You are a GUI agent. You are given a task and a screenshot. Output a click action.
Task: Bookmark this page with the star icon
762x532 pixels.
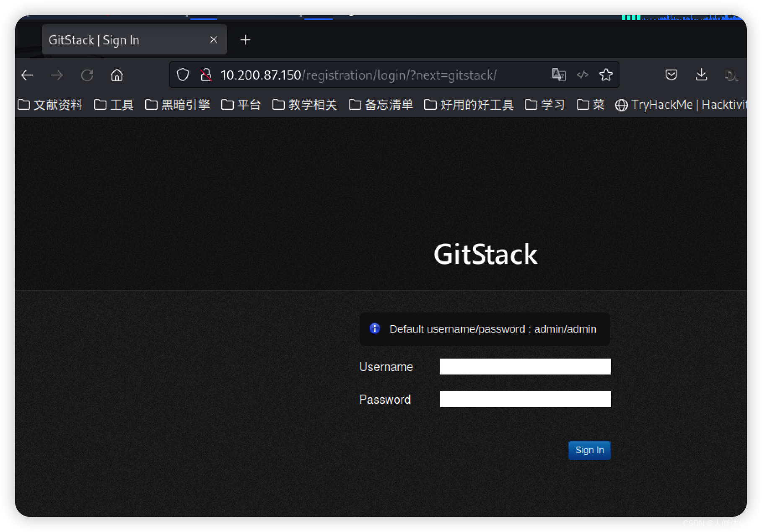pos(606,75)
